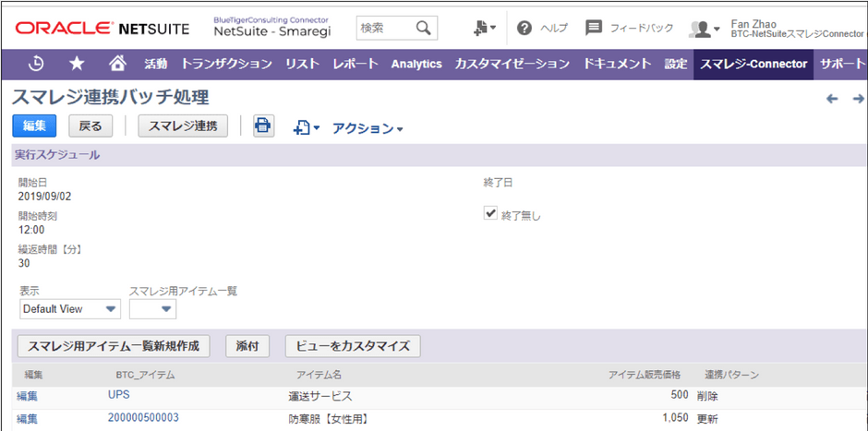Click the print icon
Screen dimensions: 868x431
tap(262, 126)
